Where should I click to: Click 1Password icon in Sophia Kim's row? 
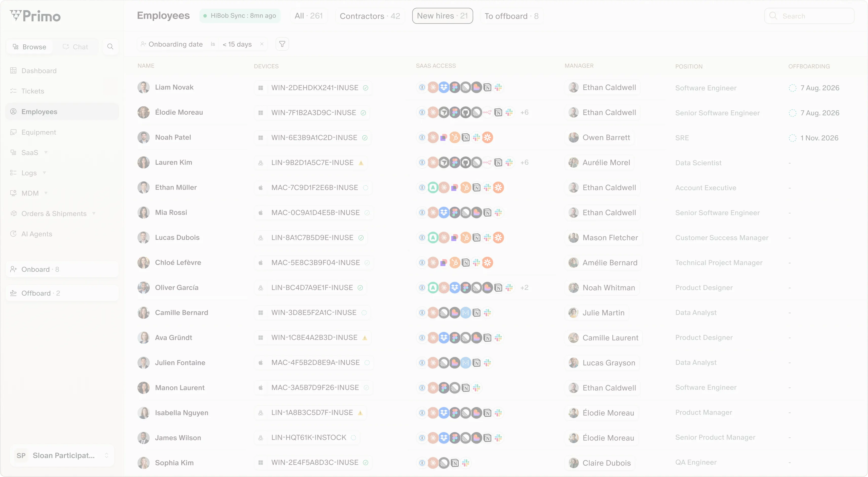pyautogui.click(x=422, y=463)
